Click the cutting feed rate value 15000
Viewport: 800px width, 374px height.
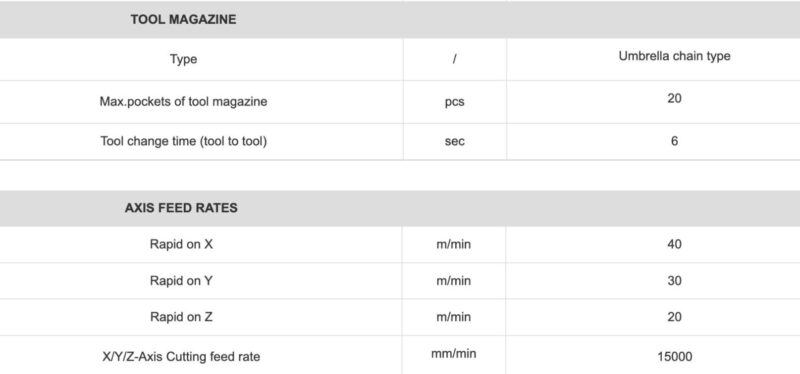674,356
